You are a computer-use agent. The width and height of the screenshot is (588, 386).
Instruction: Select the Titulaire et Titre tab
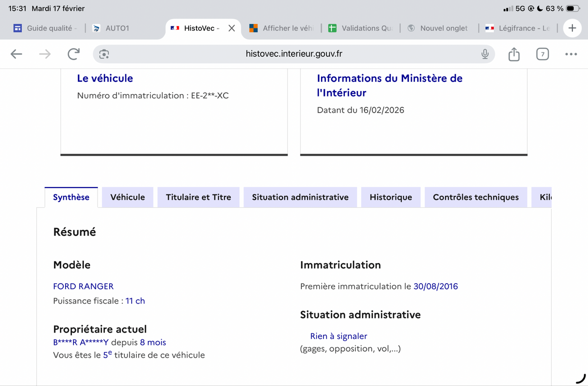coord(198,197)
